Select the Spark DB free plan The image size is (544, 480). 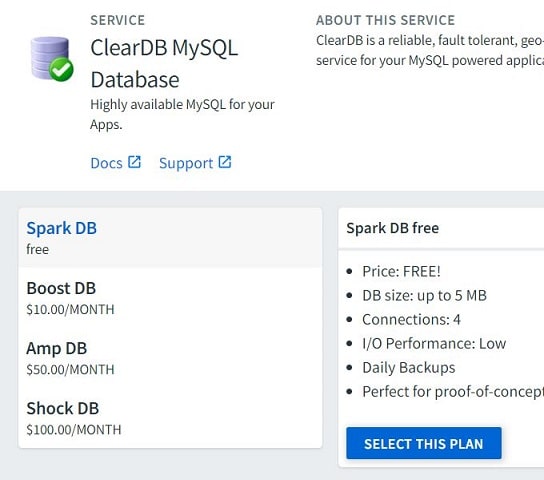tap(170, 238)
